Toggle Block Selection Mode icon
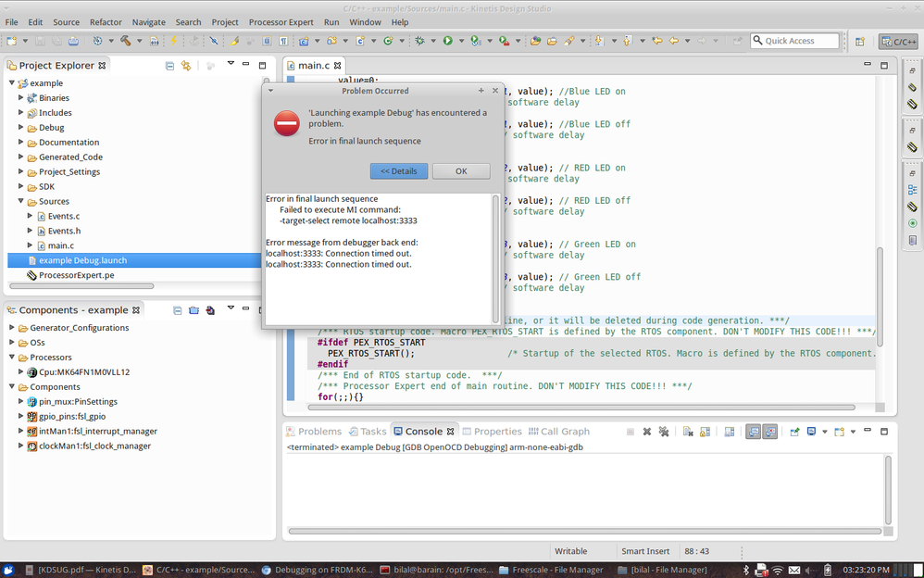Screen dimensions: 924x578 [x=267, y=41]
